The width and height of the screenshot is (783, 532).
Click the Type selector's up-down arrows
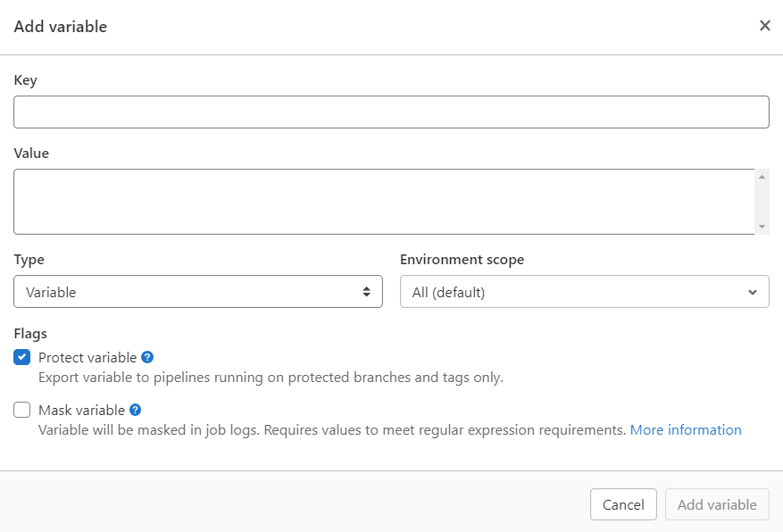(x=366, y=292)
